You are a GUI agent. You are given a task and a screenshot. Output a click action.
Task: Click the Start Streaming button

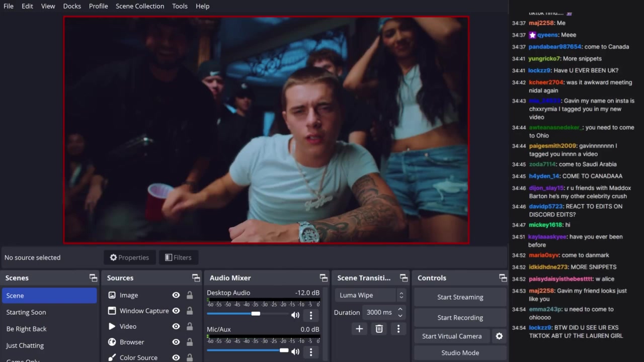click(x=460, y=297)
